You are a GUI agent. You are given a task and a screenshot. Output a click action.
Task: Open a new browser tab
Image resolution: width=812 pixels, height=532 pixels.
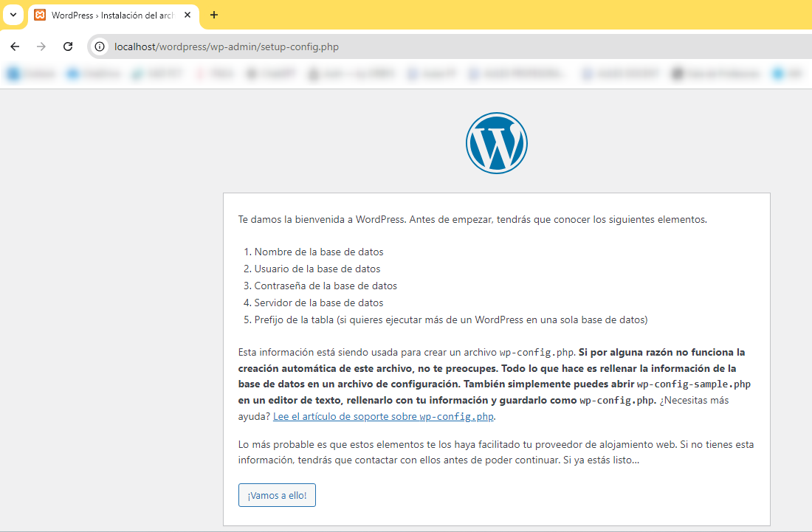pyautogui.click(x=214, y=15)
